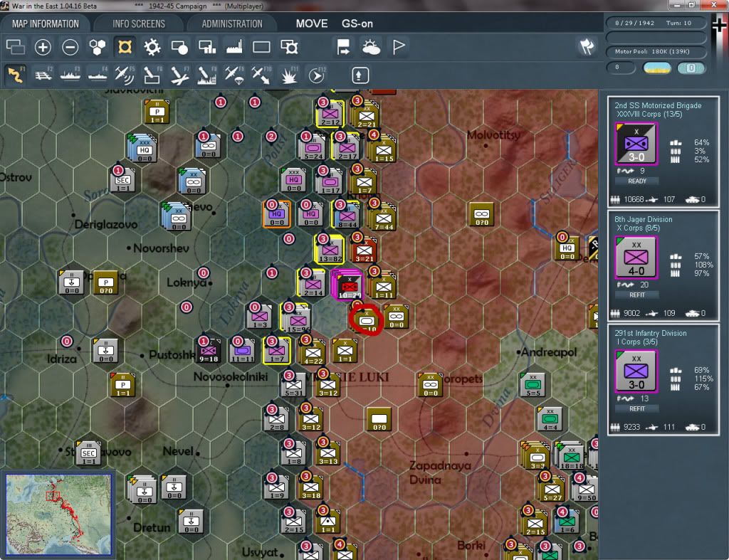Toggle READY status of 2nd SS Motorized Brigade
Screen dimensions: 729x560
pos(637,181)
